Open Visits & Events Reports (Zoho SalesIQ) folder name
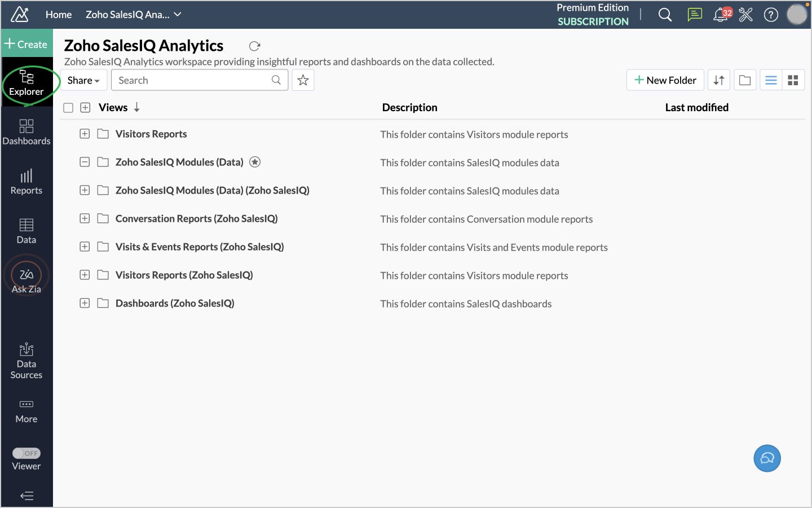The height and width of the screenshot is (508, 812). click(x=200, y=247)
